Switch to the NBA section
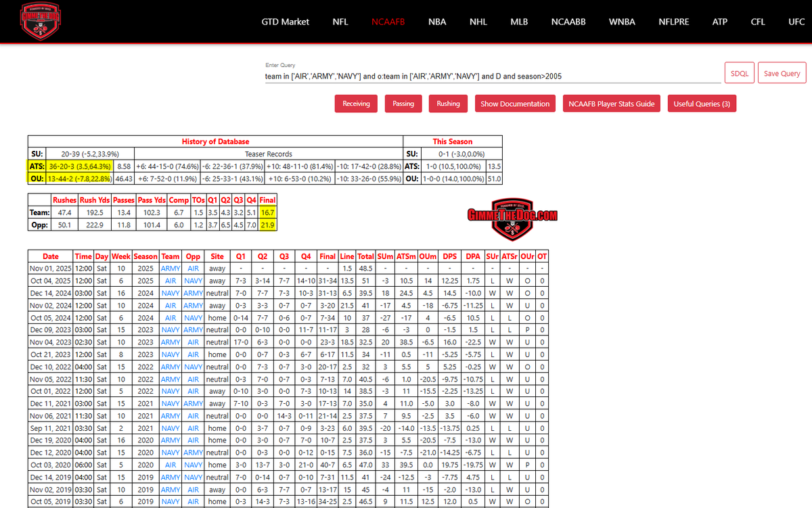This screenshot has width=812, height=508. (437, 22)
